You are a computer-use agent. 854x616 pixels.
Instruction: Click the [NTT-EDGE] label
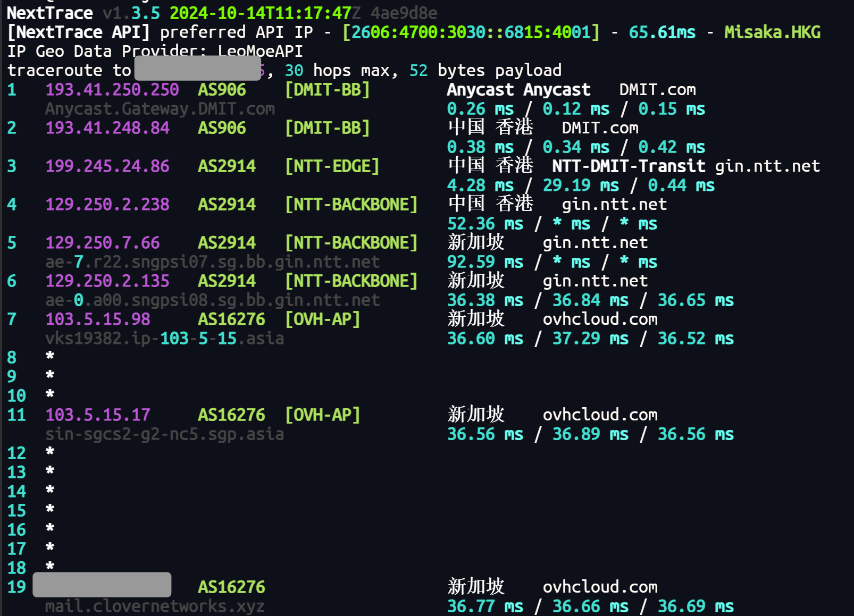coord(332,166)
